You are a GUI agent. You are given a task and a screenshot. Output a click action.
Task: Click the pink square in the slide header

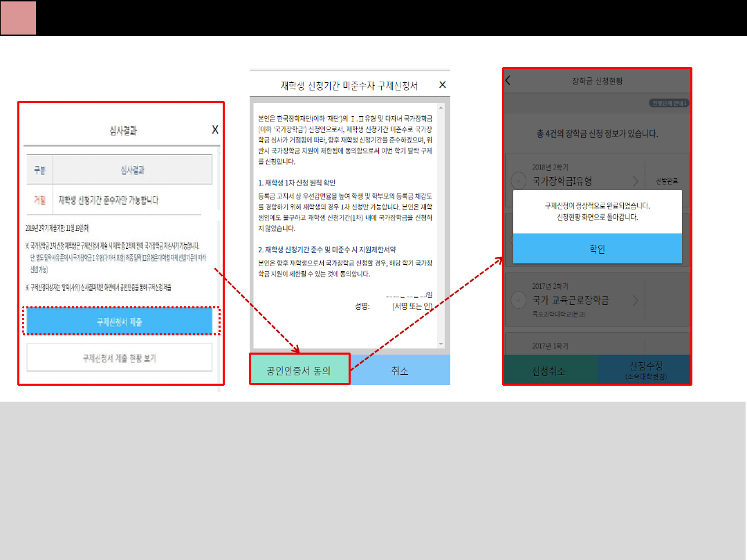tap(18, 18)
